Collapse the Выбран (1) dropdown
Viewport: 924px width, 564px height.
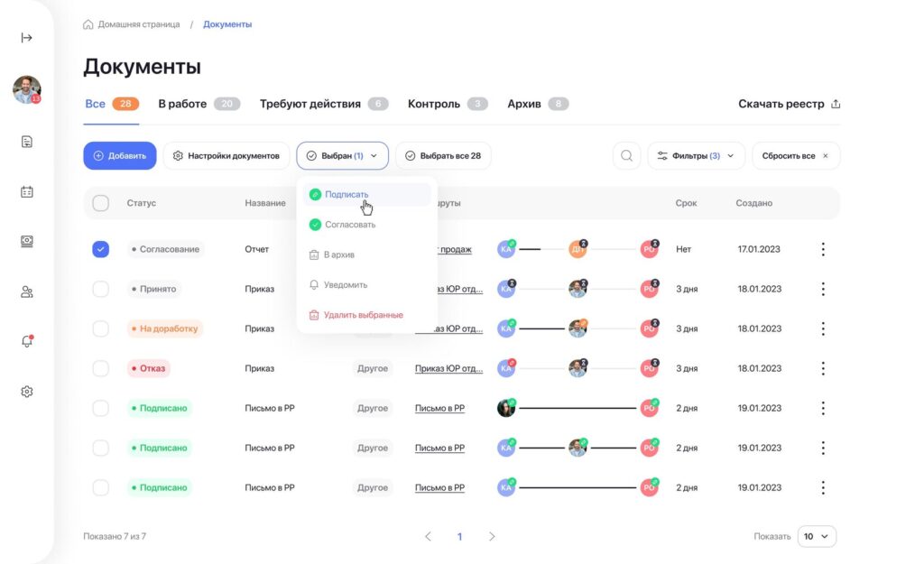tap(342, 156)
